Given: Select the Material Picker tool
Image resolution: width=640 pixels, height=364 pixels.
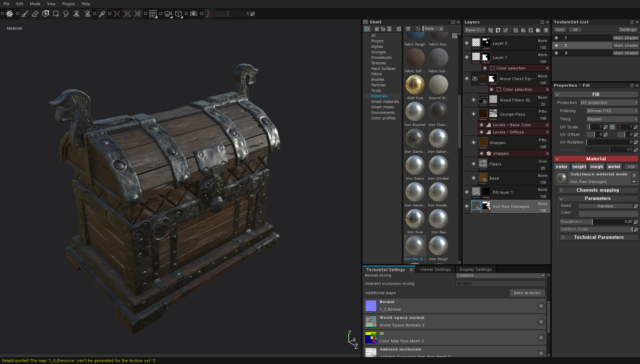Looking at the screenshot, I should coord(102,14).
